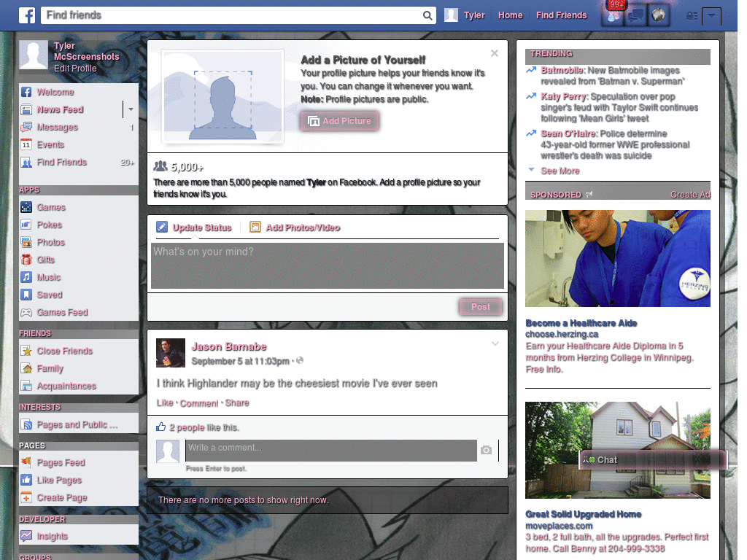
Task: Click the Find Friends sidebar icon
Action: coord(26,163)
